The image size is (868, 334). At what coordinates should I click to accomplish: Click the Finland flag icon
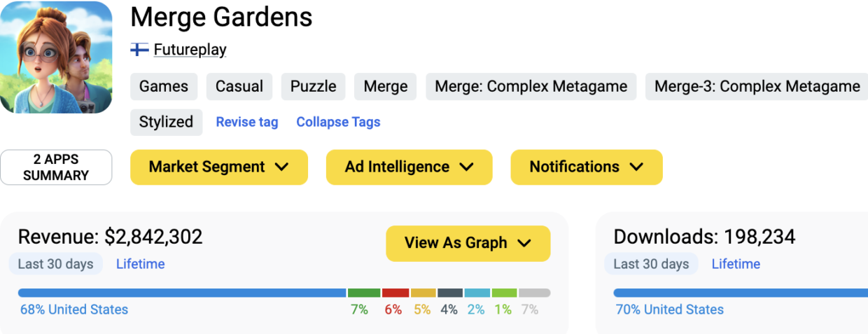point(139,50)
